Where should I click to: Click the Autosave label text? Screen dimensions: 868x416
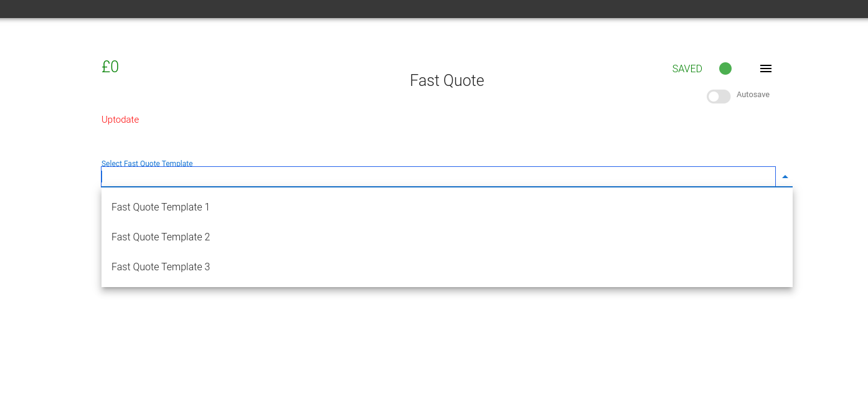753,95
